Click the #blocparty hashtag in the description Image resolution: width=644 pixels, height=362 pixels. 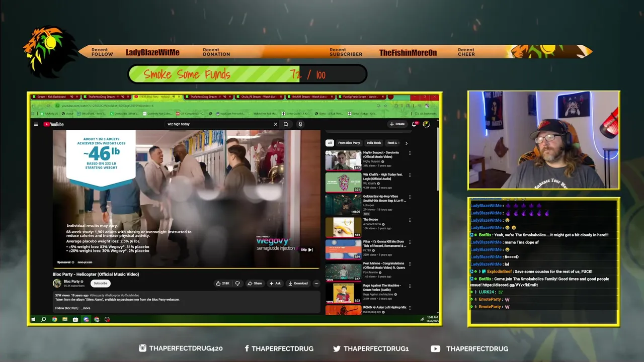pos(97,295)
